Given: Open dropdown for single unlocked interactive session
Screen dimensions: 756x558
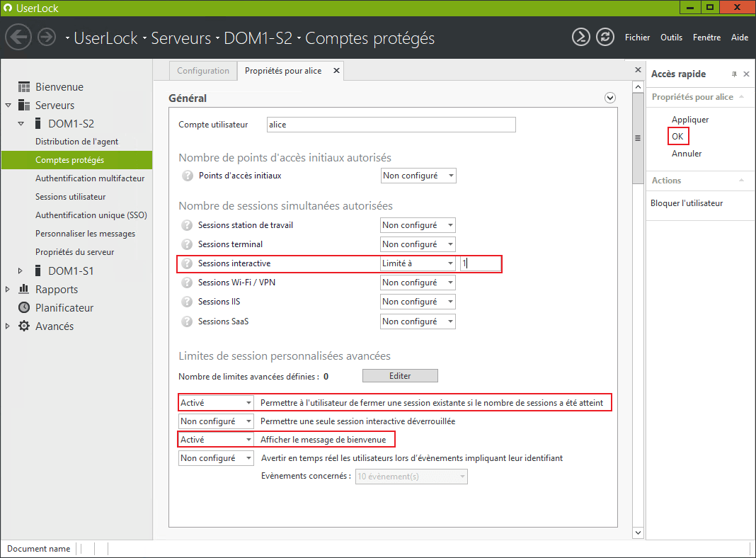Looking at the screenshot, I should (216, 421).
